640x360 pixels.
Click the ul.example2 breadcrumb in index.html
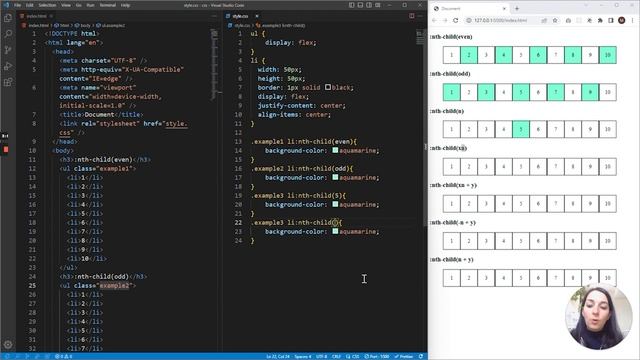[x=111, y=25]
